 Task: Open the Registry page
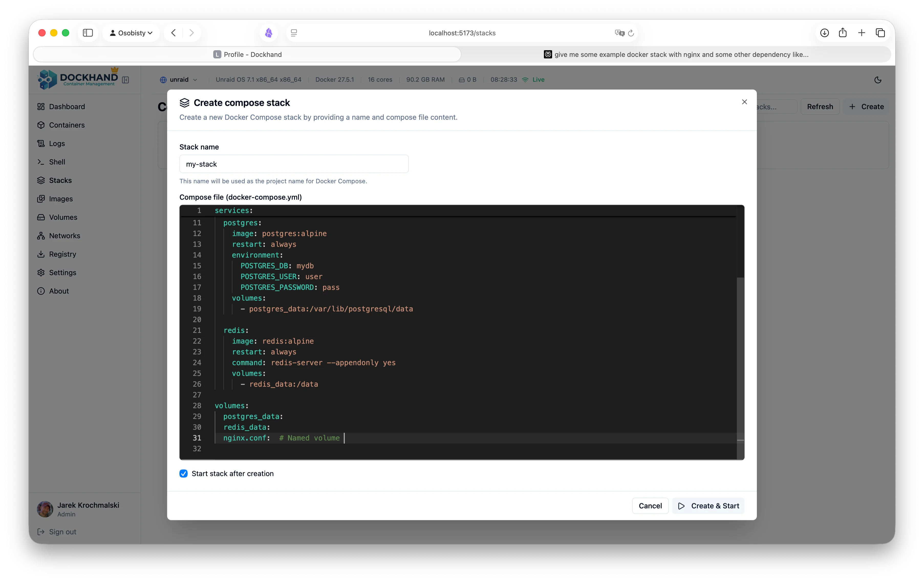[x=62, y=254]
